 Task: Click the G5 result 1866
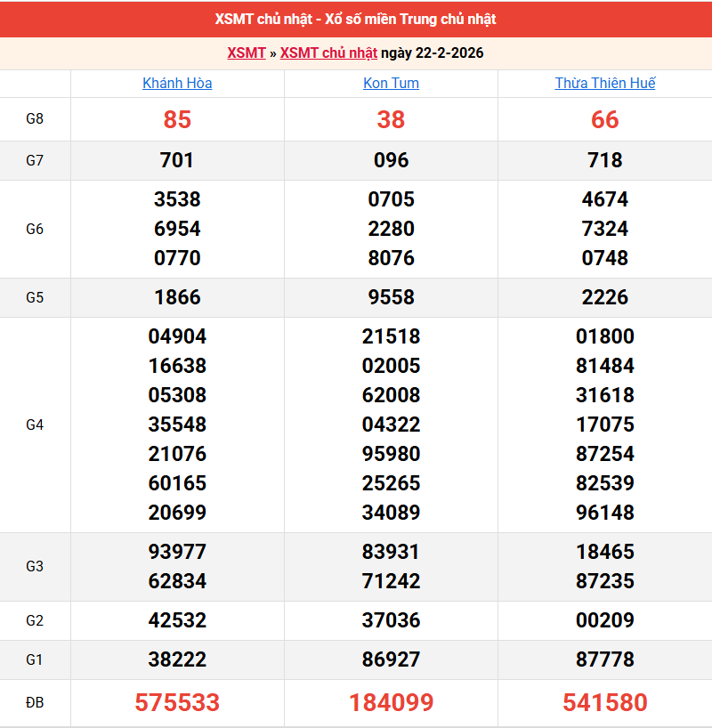177,297
